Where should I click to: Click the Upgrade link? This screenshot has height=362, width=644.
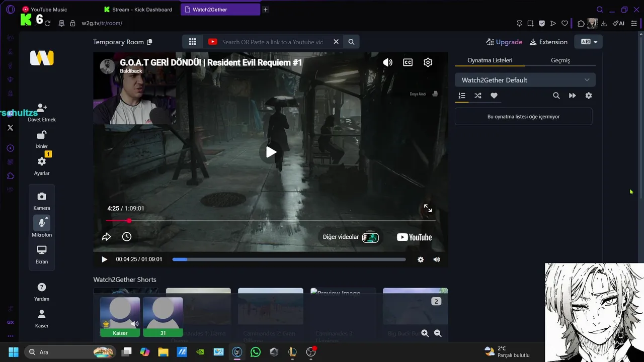(x=504, y=42)
